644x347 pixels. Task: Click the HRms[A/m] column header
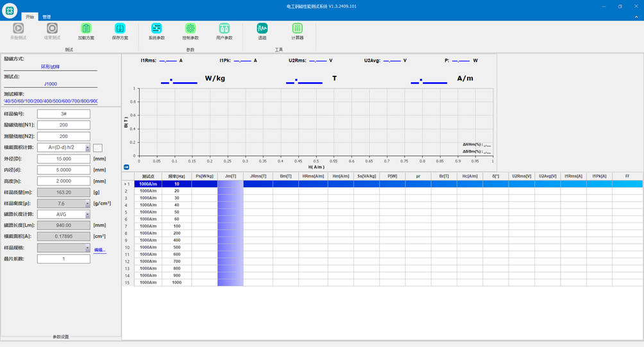click(314, 176)
